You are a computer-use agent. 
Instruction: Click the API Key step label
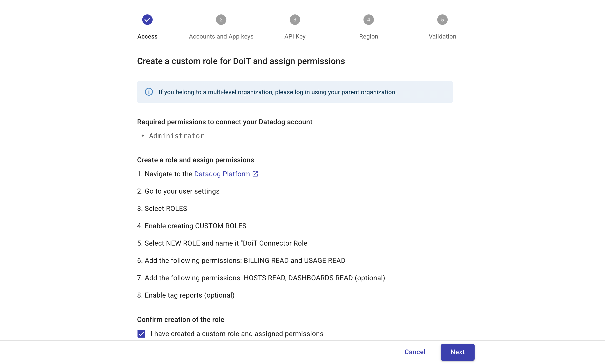tap(295, 36)
